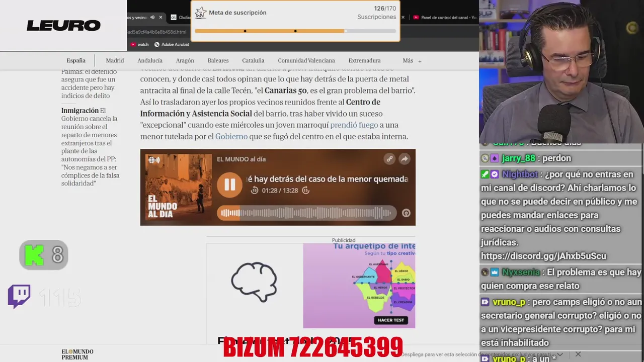
Task: Click vruno_p username in chat
Action: [x=509, y=302]
